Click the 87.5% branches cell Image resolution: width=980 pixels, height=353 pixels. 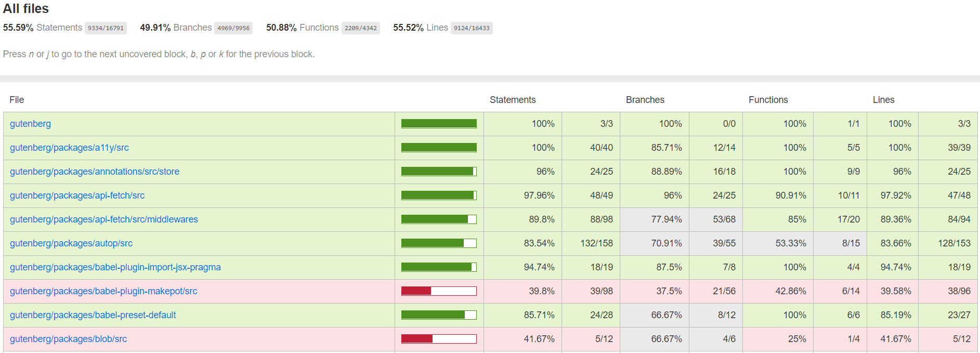point(655,267)
